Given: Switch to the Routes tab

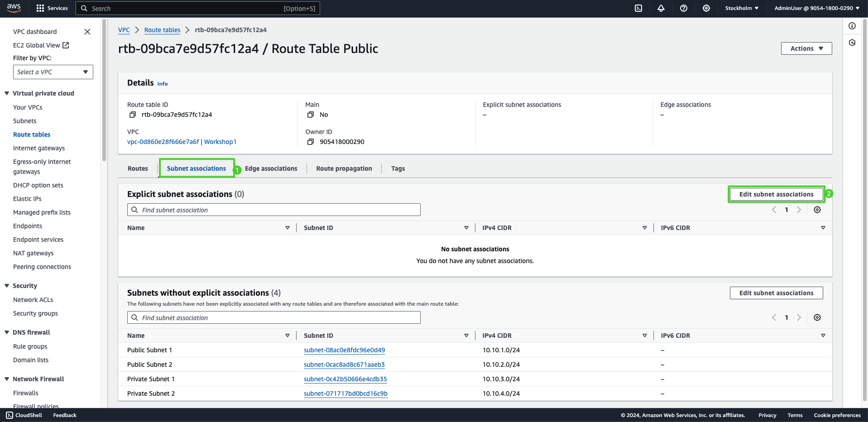Looking at the screenshot, I should [x=138, y=168].
